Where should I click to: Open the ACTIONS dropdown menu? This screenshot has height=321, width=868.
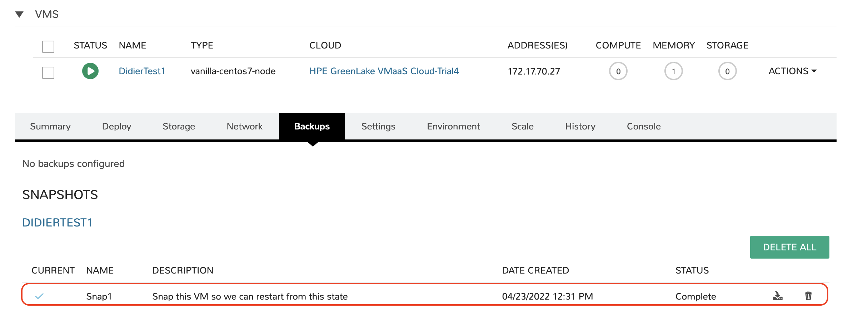793,71
